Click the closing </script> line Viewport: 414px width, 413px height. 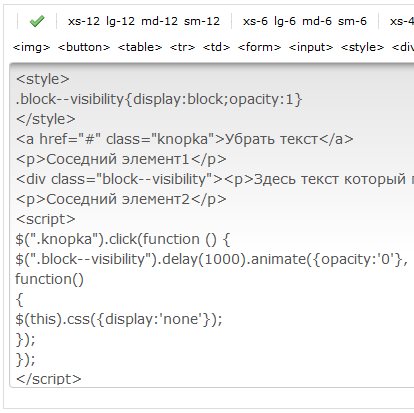48,379
